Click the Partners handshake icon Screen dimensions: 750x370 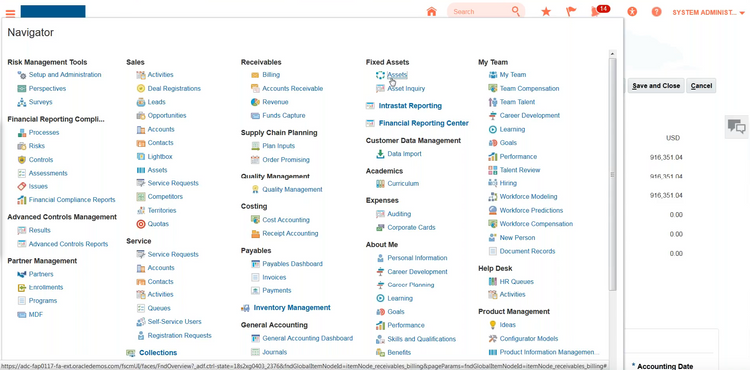[x=22, y=274]
